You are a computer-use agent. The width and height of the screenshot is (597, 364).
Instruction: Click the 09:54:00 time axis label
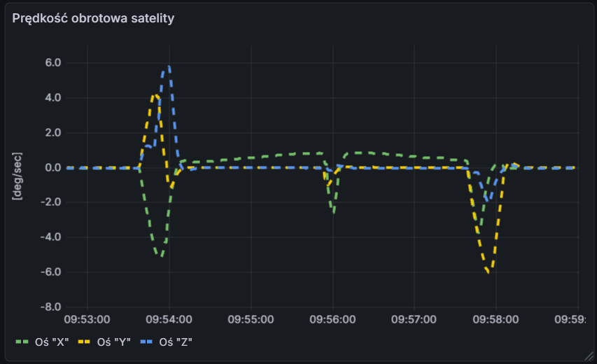(169, 319)
